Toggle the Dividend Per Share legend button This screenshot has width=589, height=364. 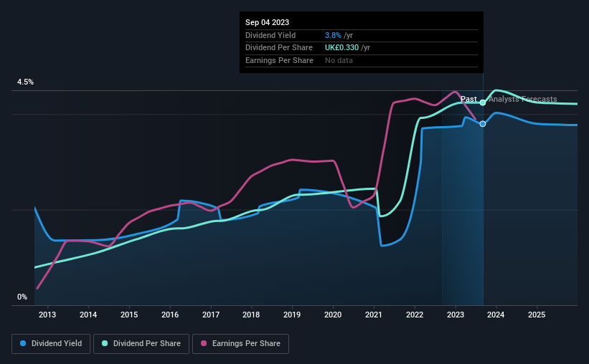141,344
